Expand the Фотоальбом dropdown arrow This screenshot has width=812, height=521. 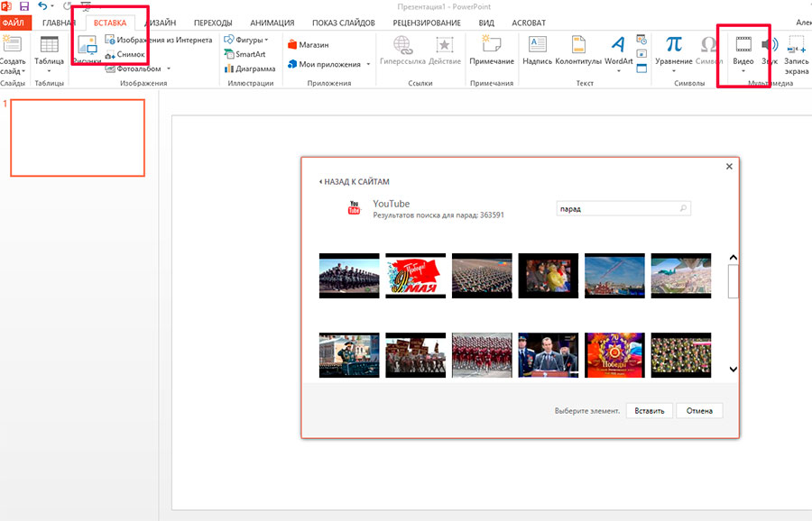point(169,69)
